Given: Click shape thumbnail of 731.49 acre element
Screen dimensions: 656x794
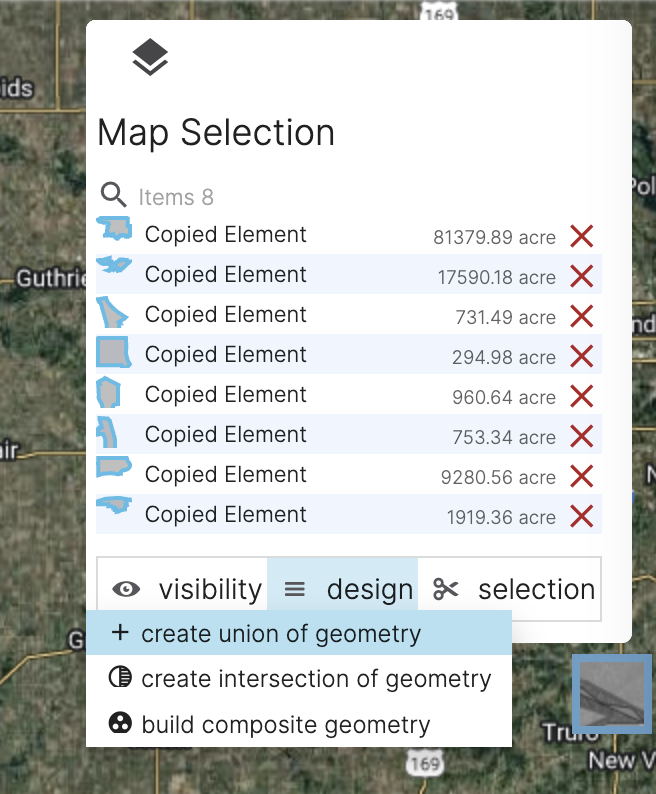Looking at the screenshot, I should click(x=112, y=312).
